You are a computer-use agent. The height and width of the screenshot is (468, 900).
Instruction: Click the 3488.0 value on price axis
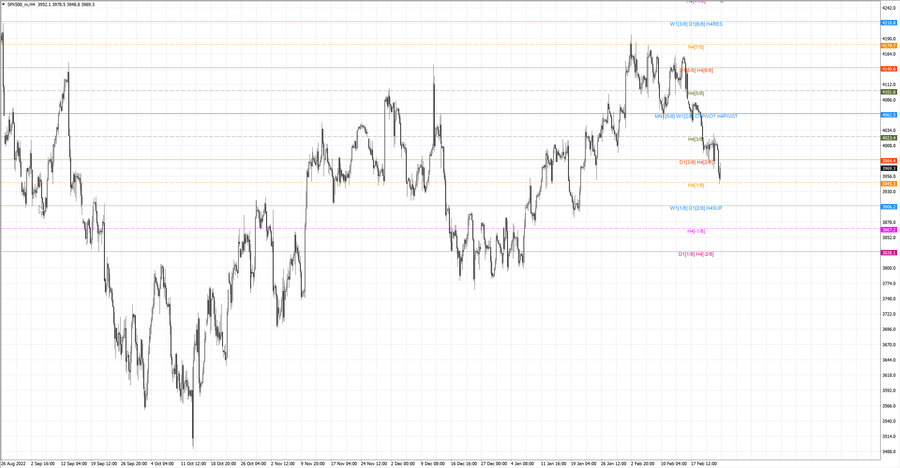[889, 452]
